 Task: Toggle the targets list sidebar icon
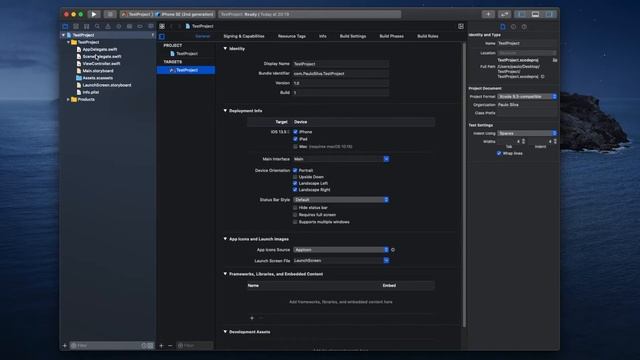(x=162, y=36)
